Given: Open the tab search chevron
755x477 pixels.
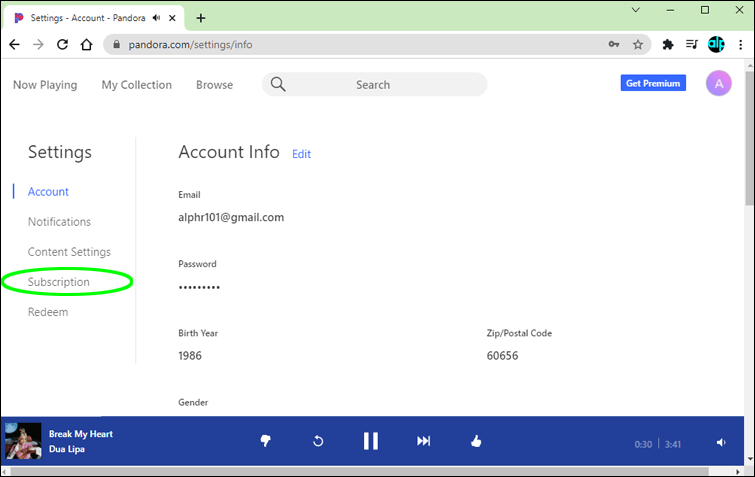Looking at the screenshot, I should click(636, 10).
